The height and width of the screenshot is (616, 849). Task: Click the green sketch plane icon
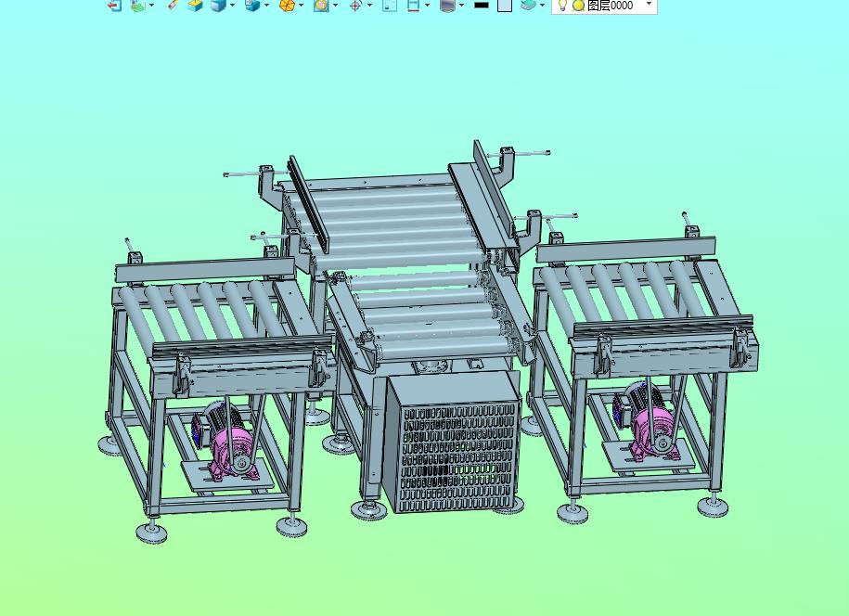pos(139,6)
